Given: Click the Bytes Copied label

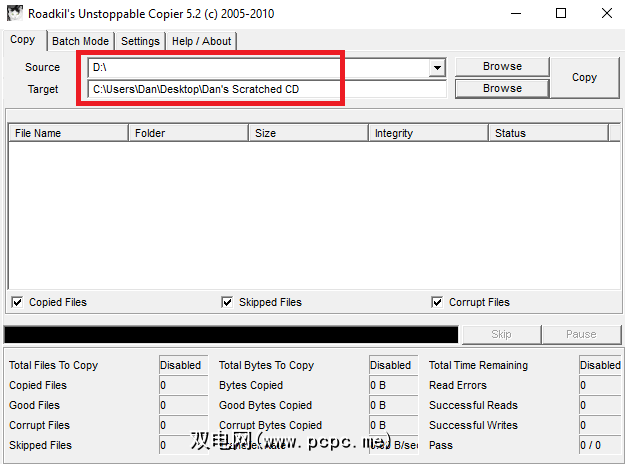Looking at the screenshot, I should pyautogui.click(x=251, y=385).
